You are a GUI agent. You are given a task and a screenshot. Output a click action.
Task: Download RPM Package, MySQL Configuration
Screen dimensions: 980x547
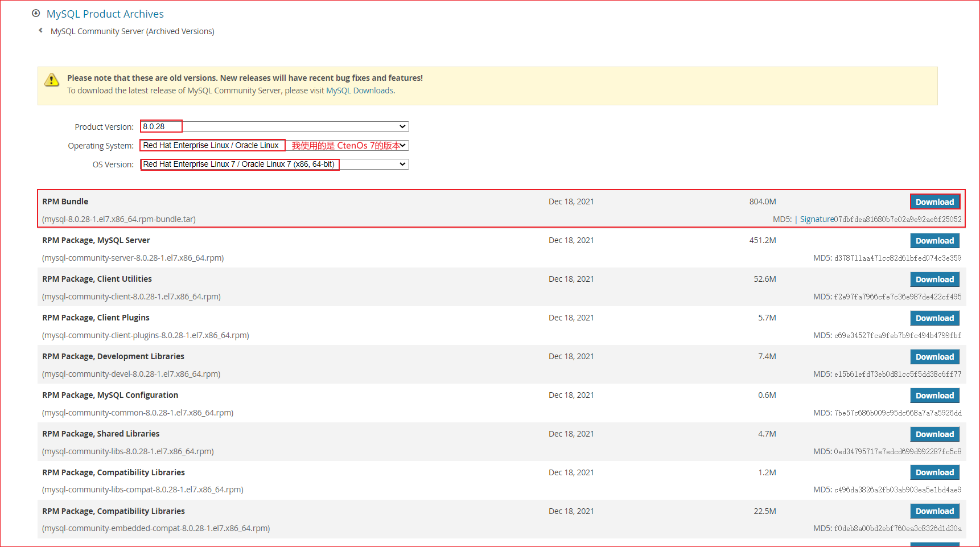(x=935, y=396)
